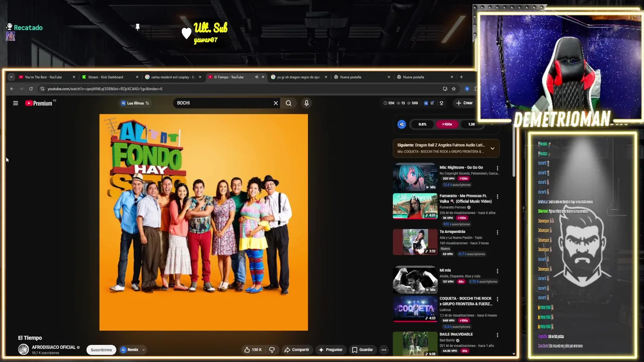644x362 pixels.
Task: Expand the Siguiente playlist panel
Action: coord(493,148)
